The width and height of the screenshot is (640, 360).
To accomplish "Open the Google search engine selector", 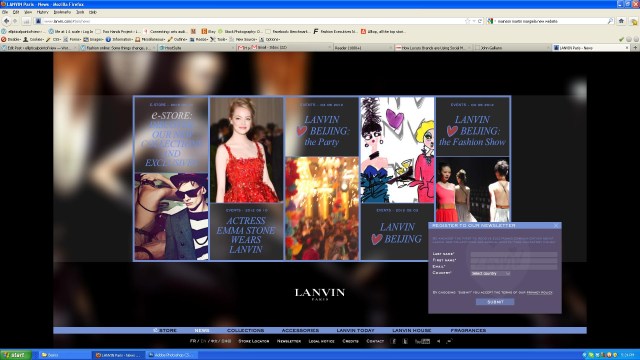I will coord(491,21).
